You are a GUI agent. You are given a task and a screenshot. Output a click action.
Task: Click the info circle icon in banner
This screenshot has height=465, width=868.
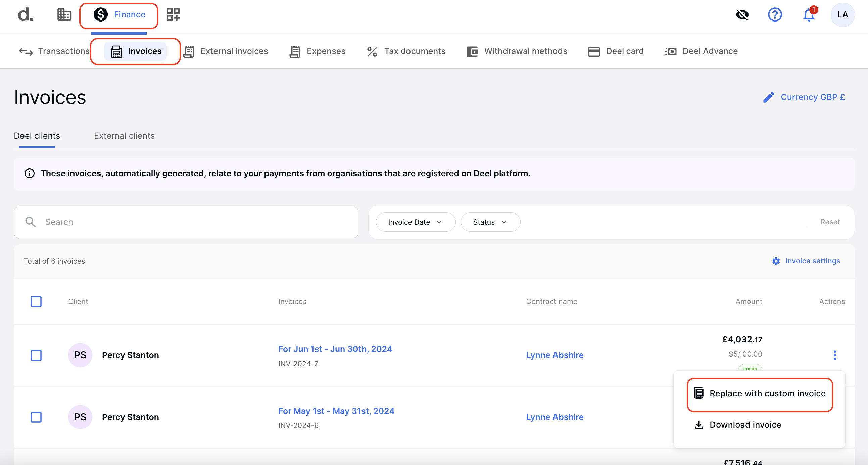30,174
